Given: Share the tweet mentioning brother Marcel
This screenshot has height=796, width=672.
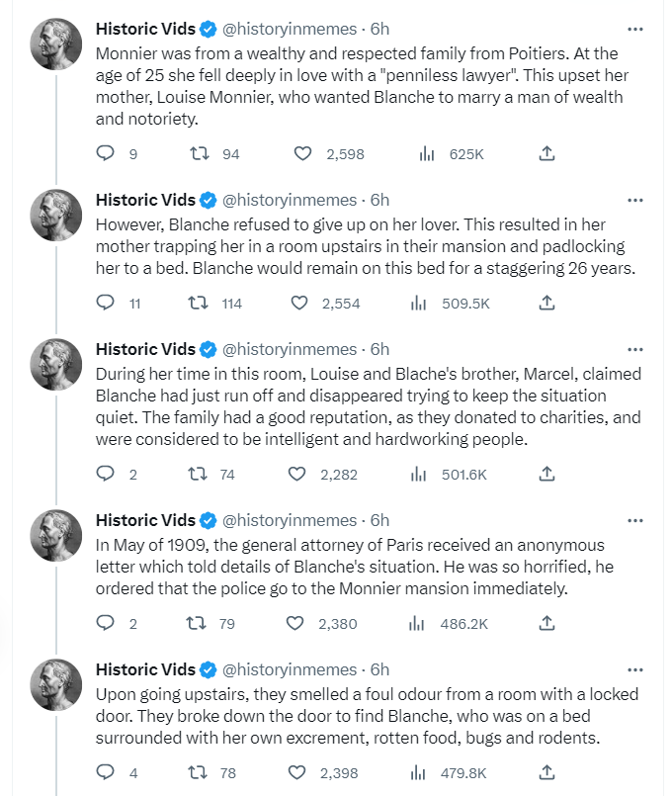Looking at the screenshot, I should (x=546, y=475).
